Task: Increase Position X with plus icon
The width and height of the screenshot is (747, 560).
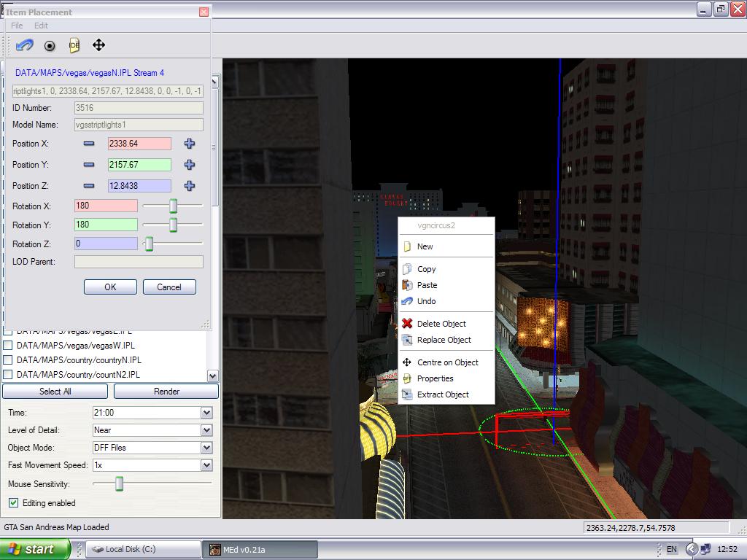Action: point(190,144)
